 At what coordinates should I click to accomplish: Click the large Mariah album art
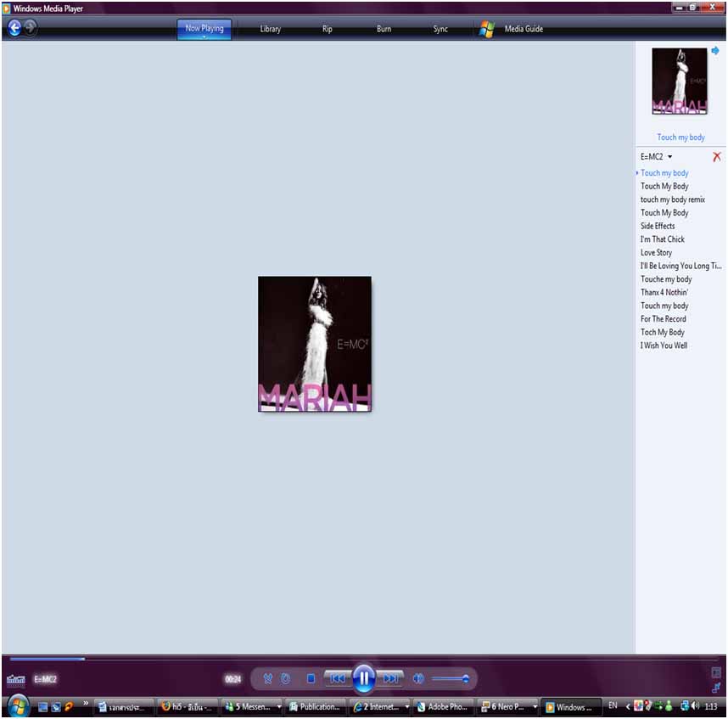(315, 344)
